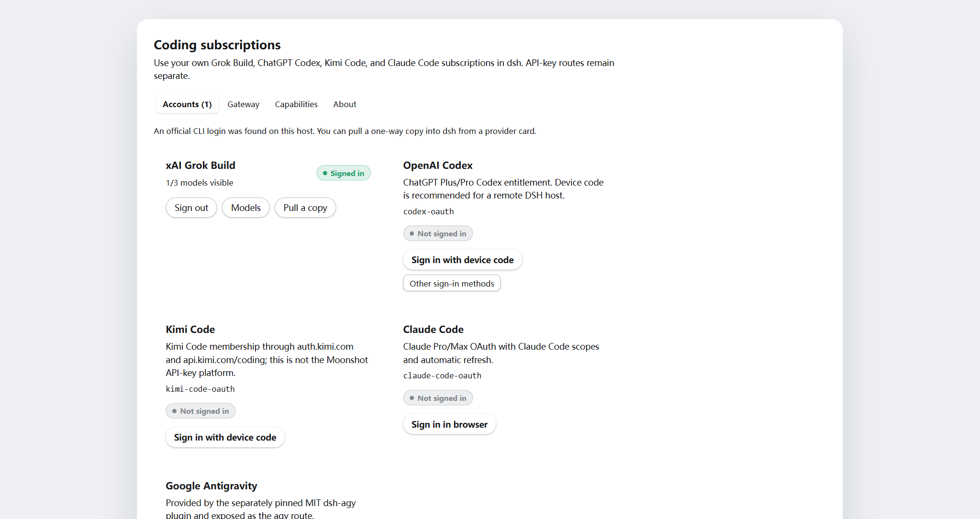Click Sign in in browser for Claude Code
Image resolution: width=980 pixels, height=519 pixels.
pyautogui.click(x=449, y=424)
